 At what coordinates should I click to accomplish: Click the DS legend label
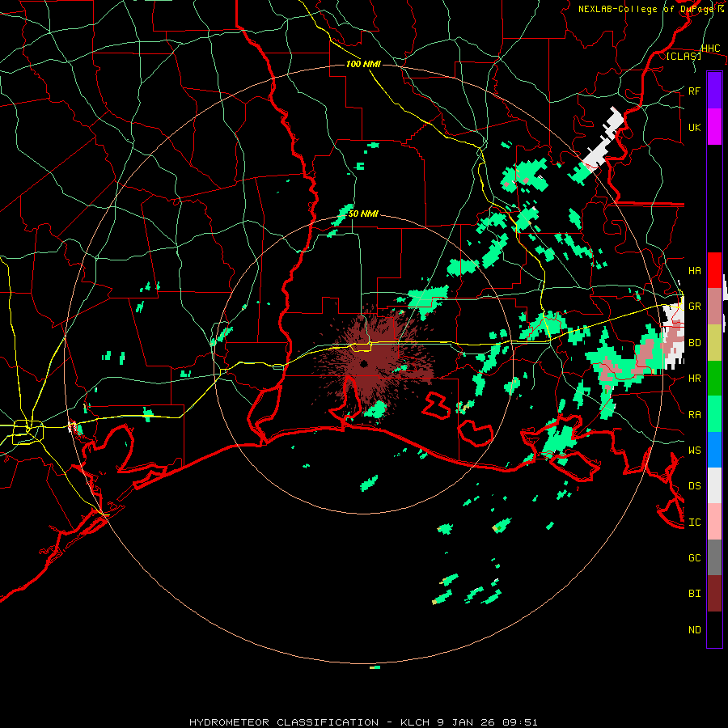[694, 486]
